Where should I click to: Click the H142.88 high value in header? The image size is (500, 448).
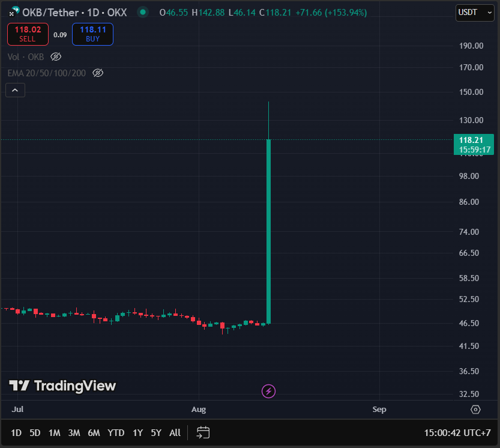pyautogui.click(x=208, y=13)
